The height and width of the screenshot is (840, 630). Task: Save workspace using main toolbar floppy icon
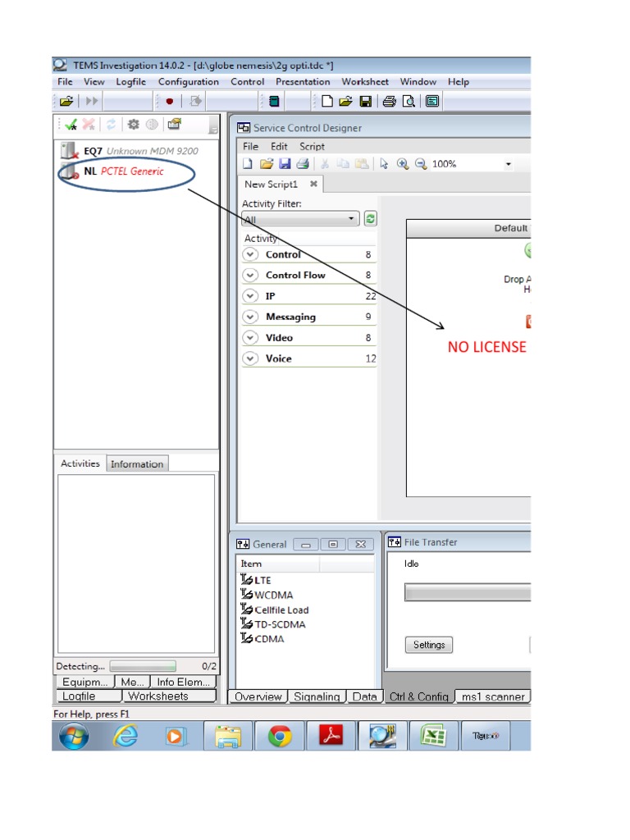point(365,101)
